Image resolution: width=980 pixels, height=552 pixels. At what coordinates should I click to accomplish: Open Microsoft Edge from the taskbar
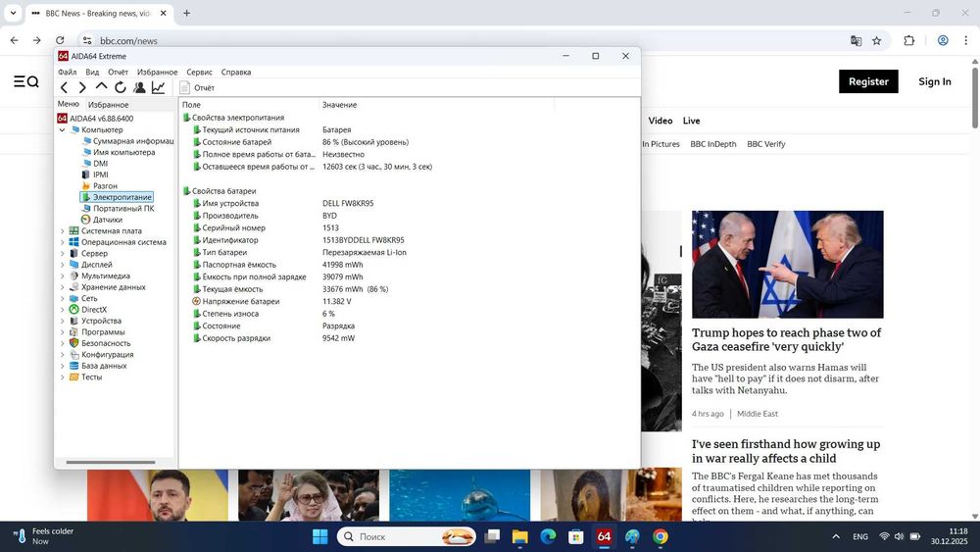pos(548,537)
